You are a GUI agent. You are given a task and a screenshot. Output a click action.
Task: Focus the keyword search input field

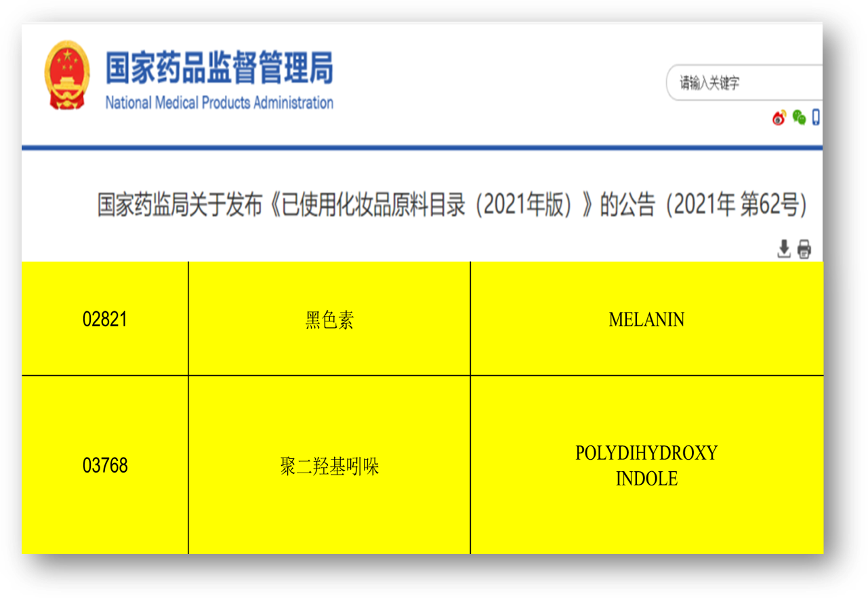(745, 83)
